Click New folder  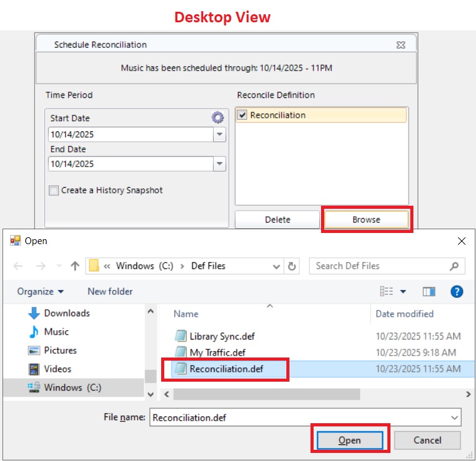110,291
